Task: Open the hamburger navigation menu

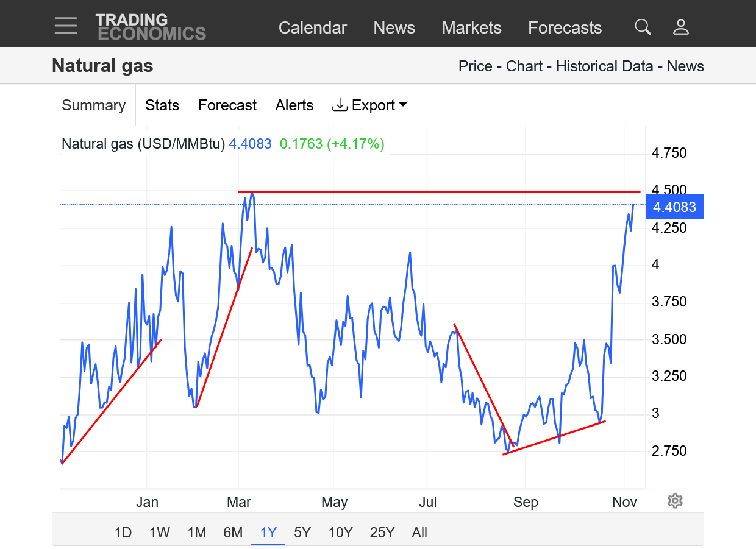Action: (x=65, y=26)
